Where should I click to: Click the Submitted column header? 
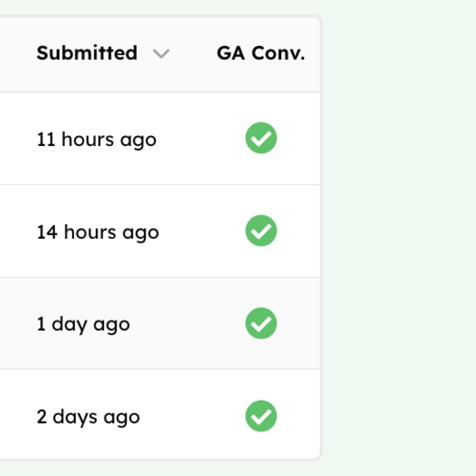tap(87, 53)
